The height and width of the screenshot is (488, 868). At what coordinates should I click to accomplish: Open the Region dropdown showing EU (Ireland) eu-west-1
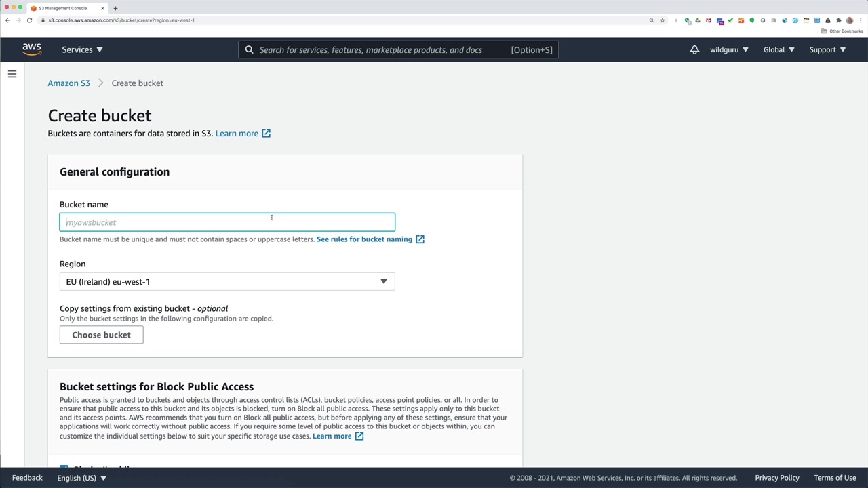(x=227, y=282)
